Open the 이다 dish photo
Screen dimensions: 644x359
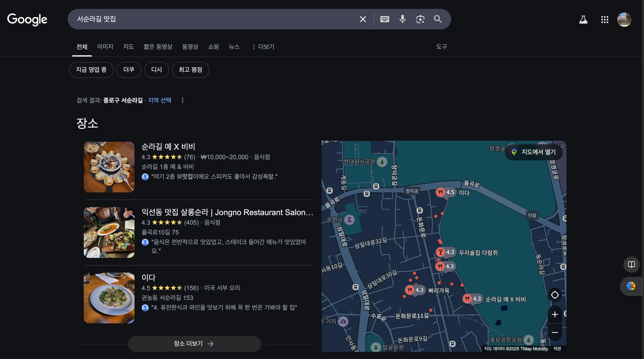pyautogui.click(x=109, y=298)
